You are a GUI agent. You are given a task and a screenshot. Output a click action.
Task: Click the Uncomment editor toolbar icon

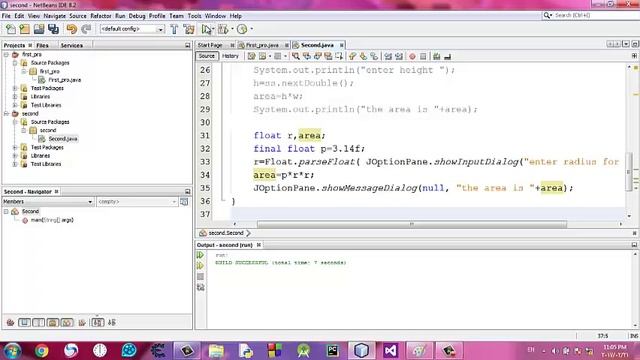tap(448, 56)
